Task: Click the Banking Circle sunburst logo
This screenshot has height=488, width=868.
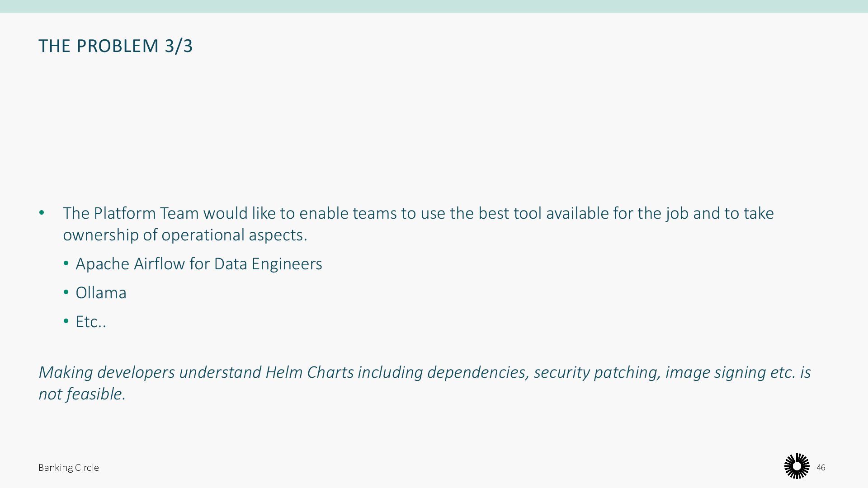Action: (797, 466)
